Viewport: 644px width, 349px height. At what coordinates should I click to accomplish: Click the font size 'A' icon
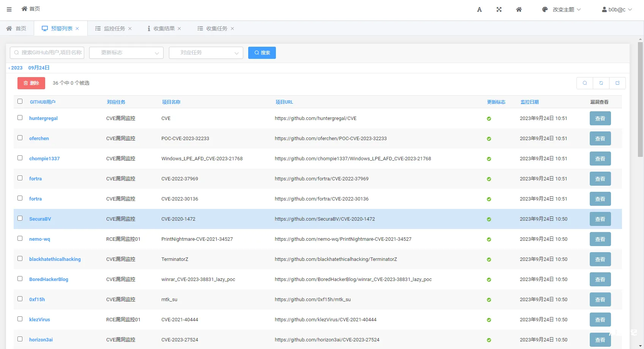tap(479, 9)
